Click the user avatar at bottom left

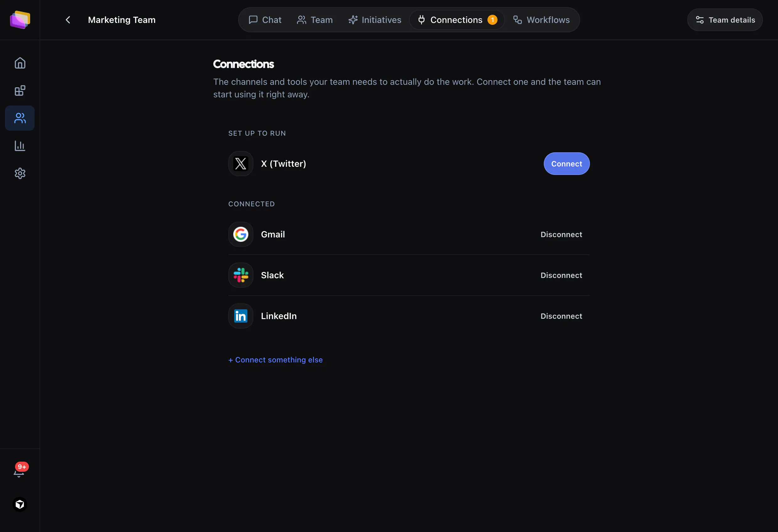(20, 505)
